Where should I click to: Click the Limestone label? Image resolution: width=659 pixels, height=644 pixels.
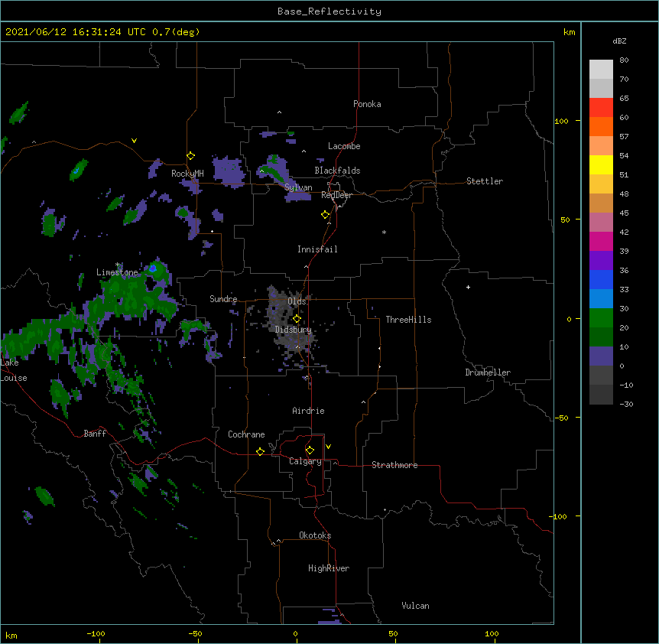pos(117,272)
